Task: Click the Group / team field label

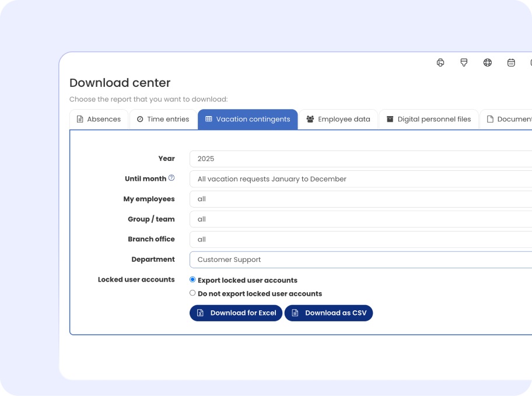Action: pyautogui.click(x=151, y=219)
